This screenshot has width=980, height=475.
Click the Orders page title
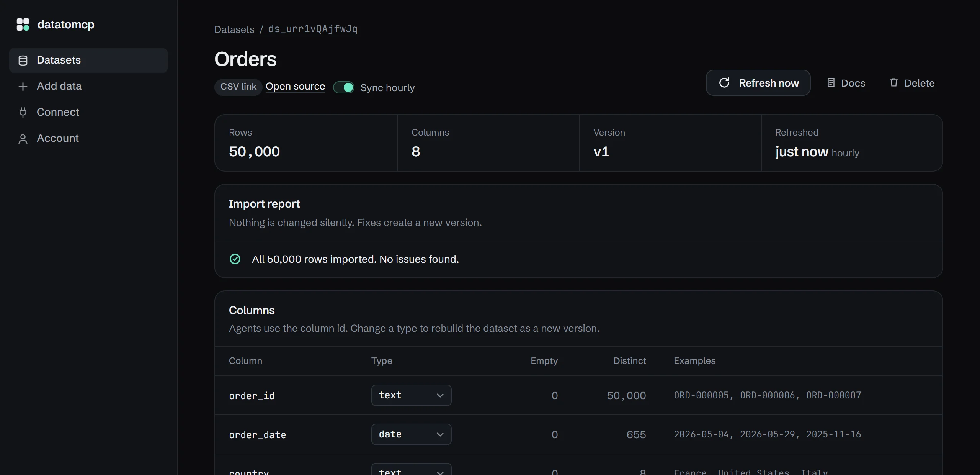coord(245,59)
